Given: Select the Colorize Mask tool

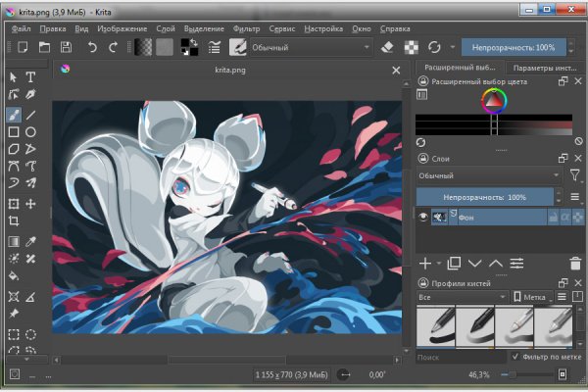Looking at the screenshot, I should coord(14,259).
